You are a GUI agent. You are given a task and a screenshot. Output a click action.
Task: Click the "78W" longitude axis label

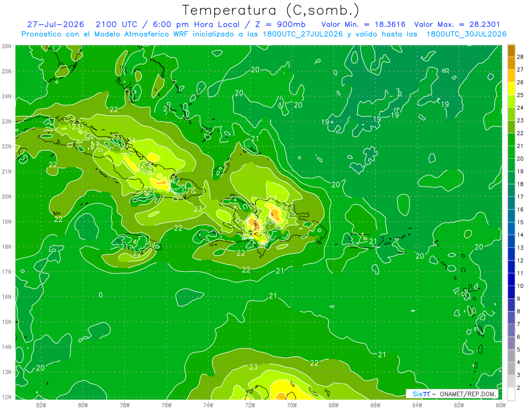point(125,405)
